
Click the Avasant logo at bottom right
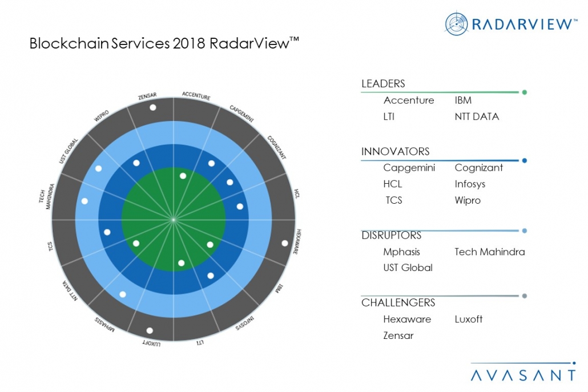523,374
